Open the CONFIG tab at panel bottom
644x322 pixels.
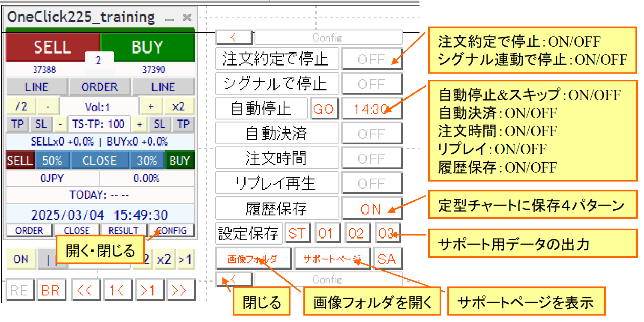(171, 231)
